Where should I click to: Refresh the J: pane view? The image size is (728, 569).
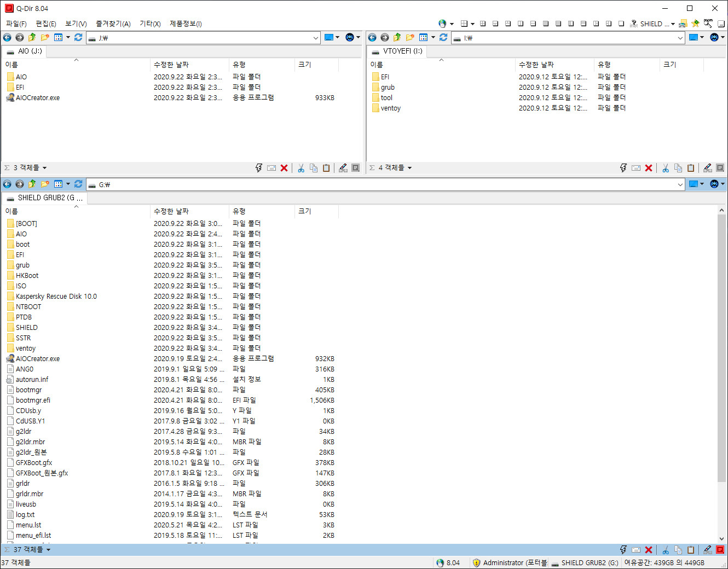(x=78, y=38)
